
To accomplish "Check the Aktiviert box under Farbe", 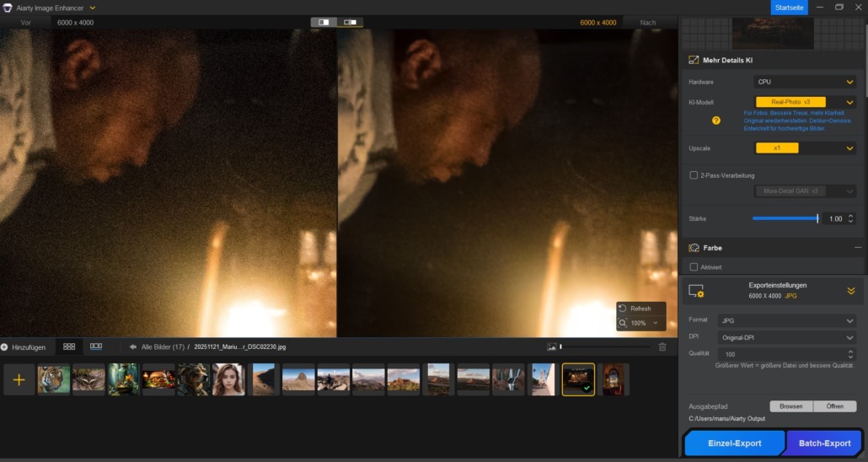I will pos(694,267).
